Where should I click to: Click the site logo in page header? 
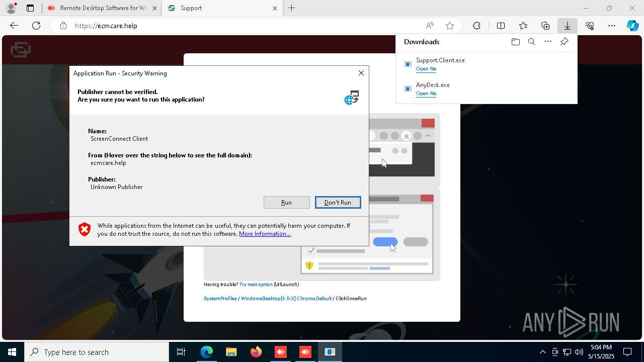[21, 50]
